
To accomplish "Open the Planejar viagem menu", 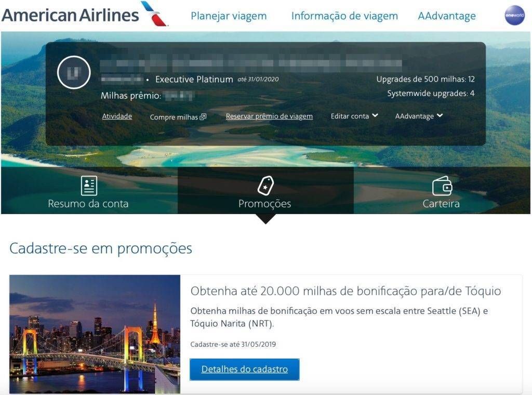I will click(229, 16).
